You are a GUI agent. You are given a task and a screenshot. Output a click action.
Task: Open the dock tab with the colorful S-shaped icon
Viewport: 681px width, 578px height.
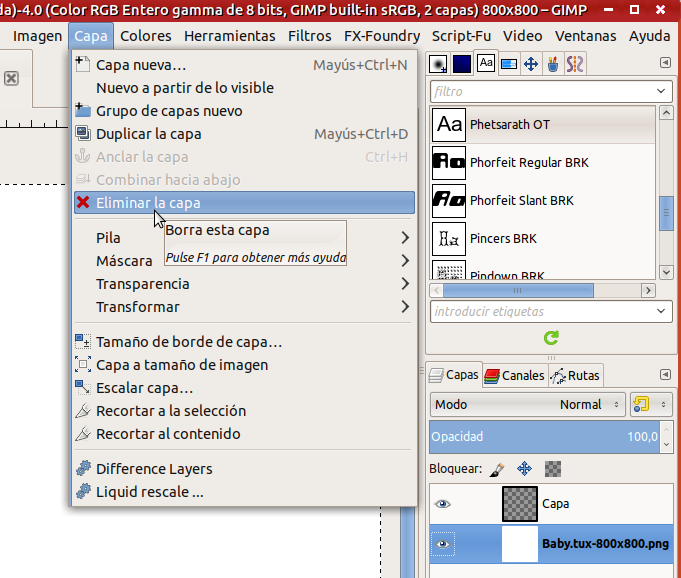point(575,64)
